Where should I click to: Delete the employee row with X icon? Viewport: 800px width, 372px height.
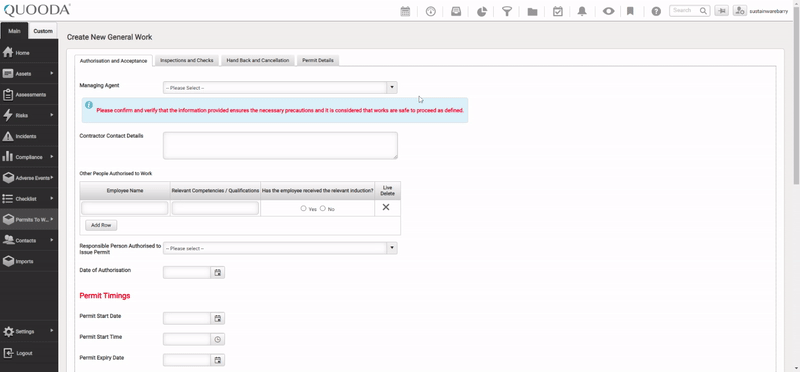tap(386, 207)
